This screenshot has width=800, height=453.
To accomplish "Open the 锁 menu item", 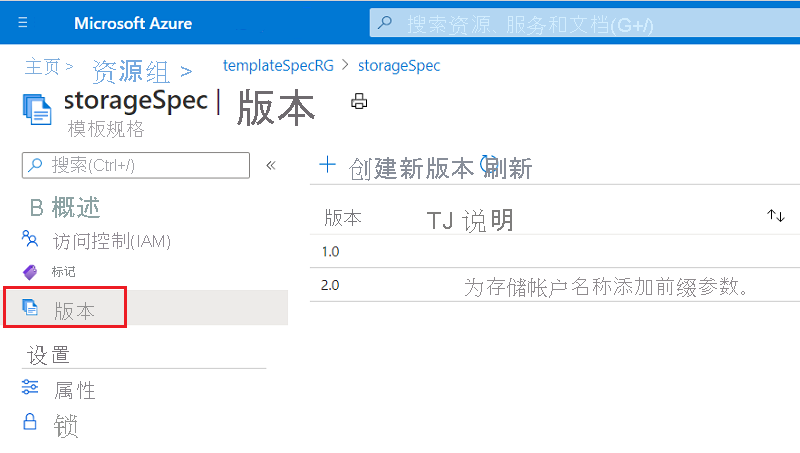I will 66,425.
